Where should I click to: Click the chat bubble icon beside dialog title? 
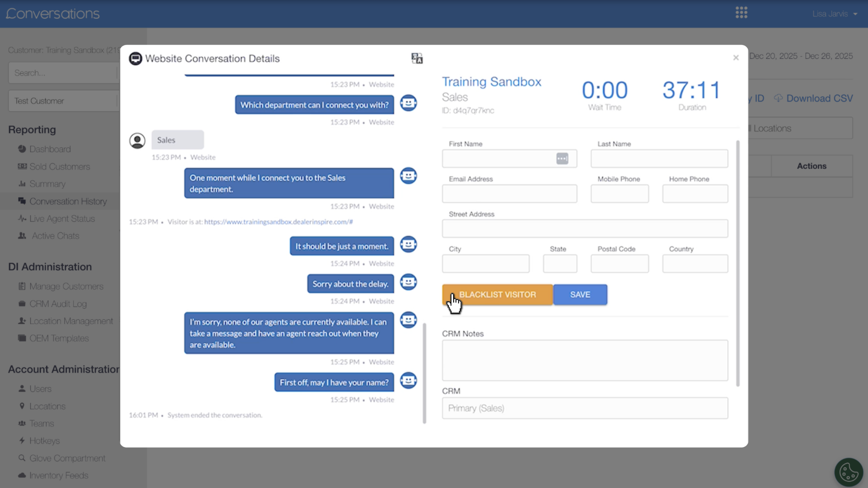click(x=135, y=59)
